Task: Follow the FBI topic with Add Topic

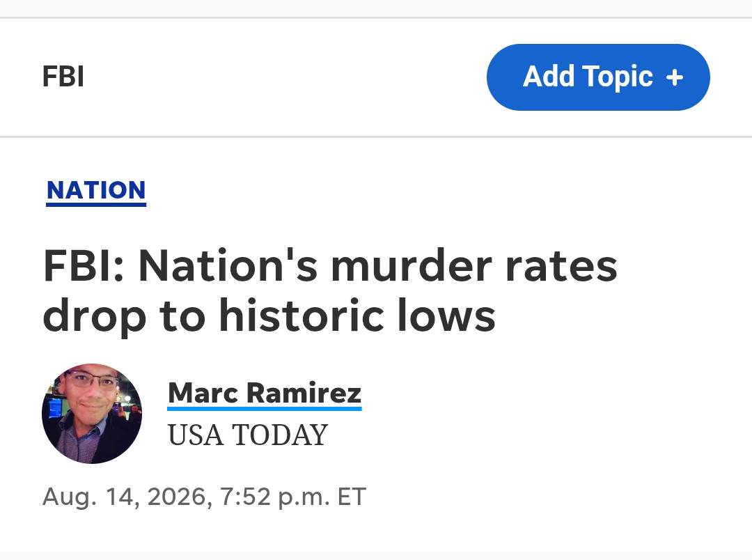Action: (x=598, y=77)
